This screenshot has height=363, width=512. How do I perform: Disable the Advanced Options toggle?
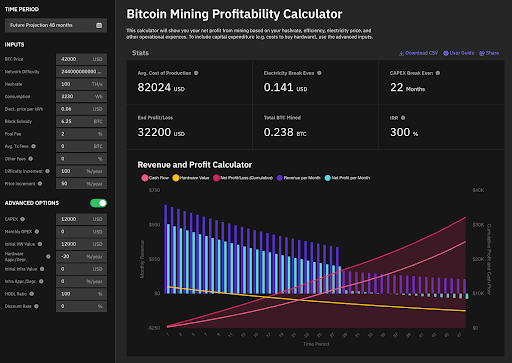[x=98, y=203]
